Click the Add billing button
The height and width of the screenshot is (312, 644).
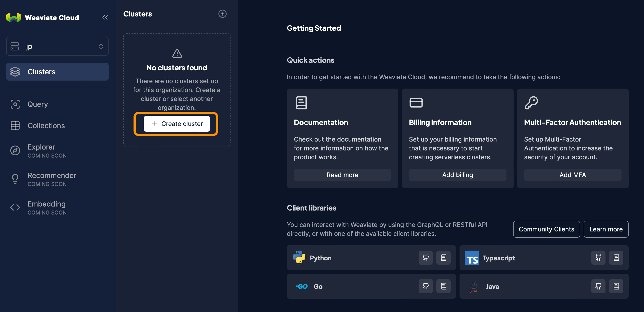coord(457,175)
